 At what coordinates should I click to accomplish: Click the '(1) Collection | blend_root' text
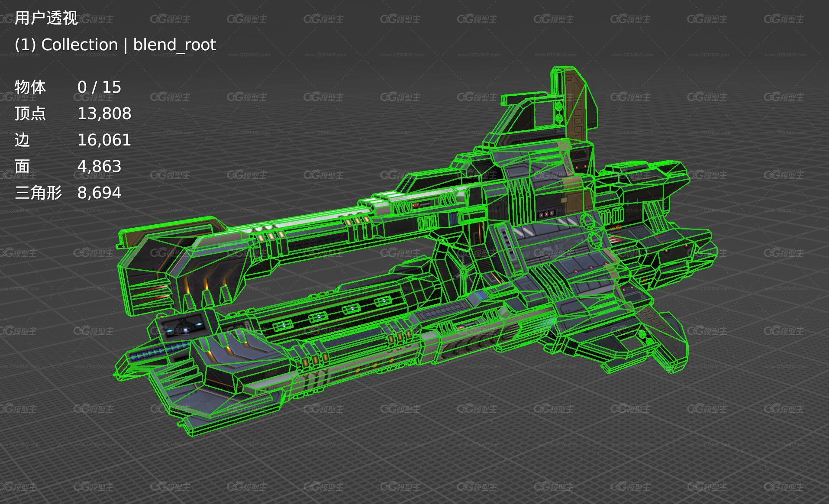pos(115,45)
